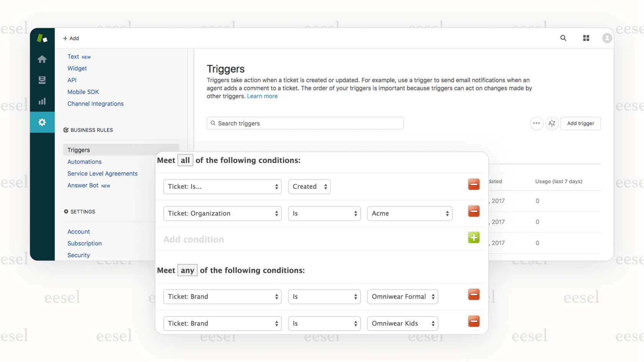The width and height of the screenshot is (644, 362).
Task: Toggle the 'any' conditions selector
Action: [187, 270]
